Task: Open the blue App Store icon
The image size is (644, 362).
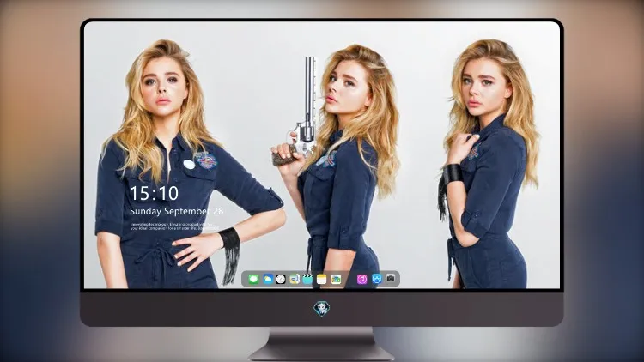Action: pos(377,279)
